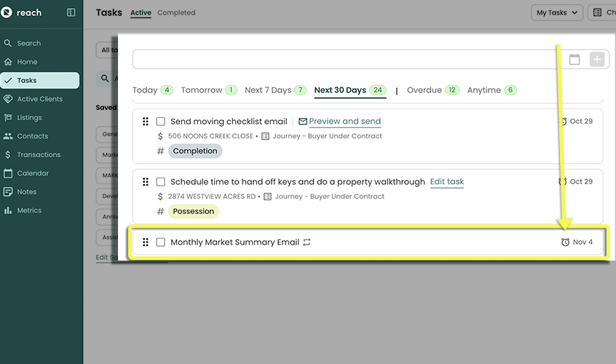Screen dimensions: 616x364
Task: Mark Monthly Market Summary Email as complete
Action: coord(161,242)
